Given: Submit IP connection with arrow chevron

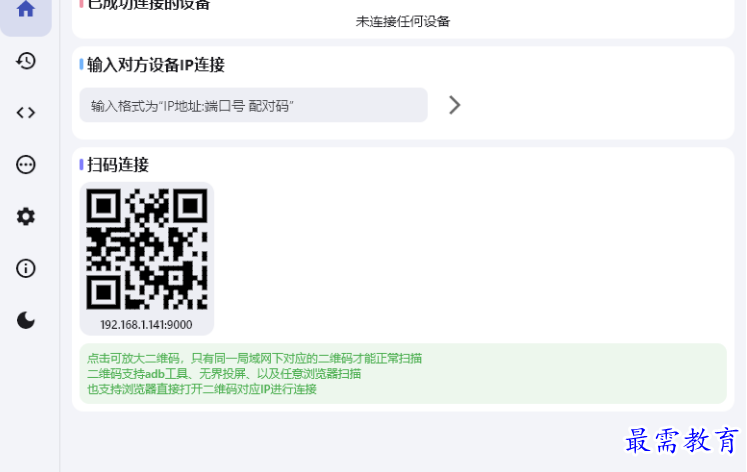Looking at the screenshot, I should (x=454, y=105).
